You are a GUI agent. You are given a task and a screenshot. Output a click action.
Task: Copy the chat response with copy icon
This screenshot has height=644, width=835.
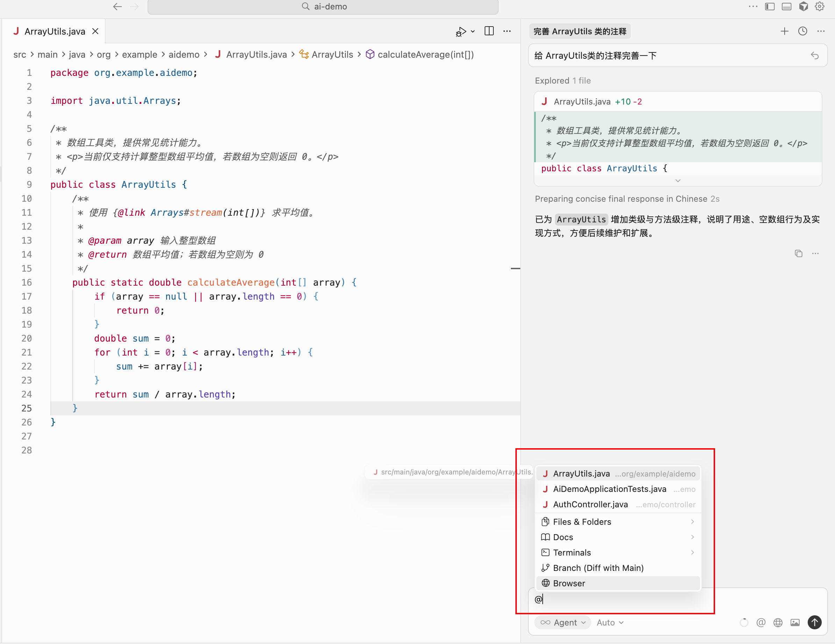pyautogui.click(x=798, y=253)
